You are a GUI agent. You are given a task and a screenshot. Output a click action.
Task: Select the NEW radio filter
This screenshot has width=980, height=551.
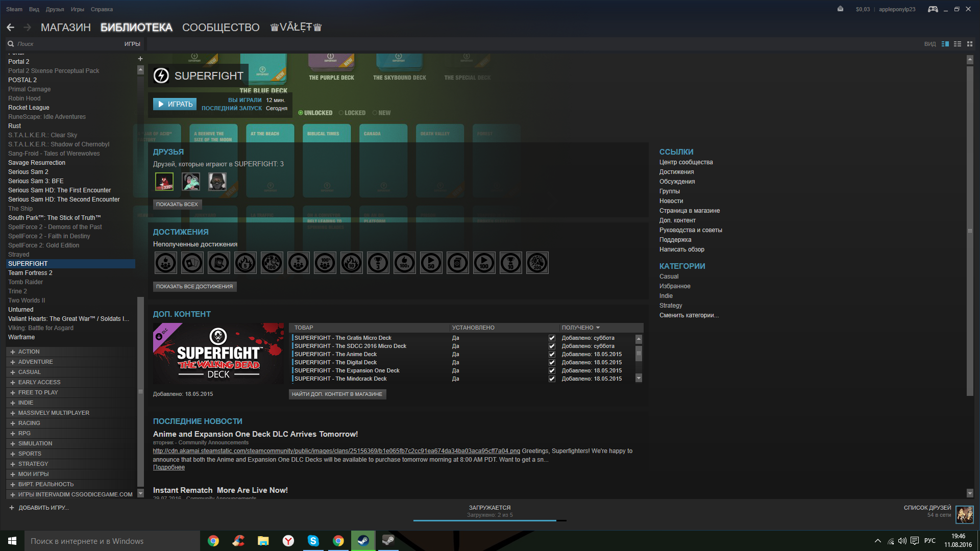point(375,113)
